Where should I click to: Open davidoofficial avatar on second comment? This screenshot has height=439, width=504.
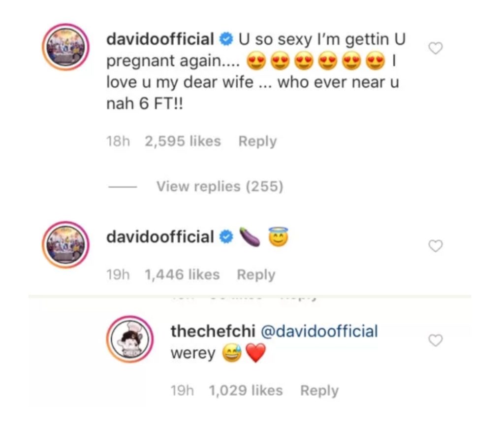[x=66, y=244]
